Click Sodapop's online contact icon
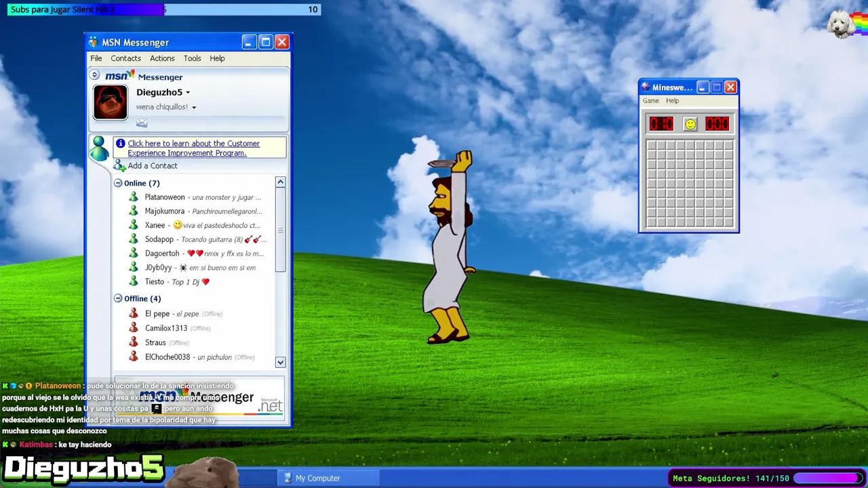Viewport: 868px width, 488px height. click(134, 239)
